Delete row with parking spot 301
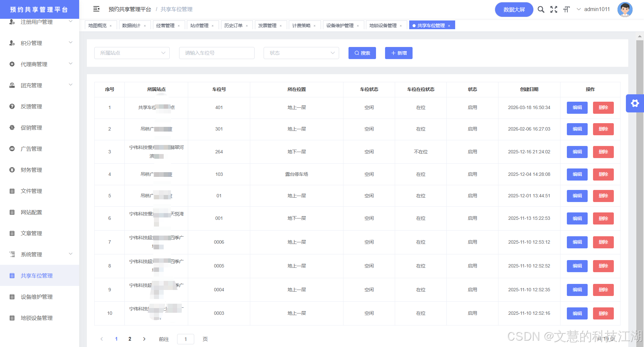This screenshot has height=347, width=644. coord(603,129)
